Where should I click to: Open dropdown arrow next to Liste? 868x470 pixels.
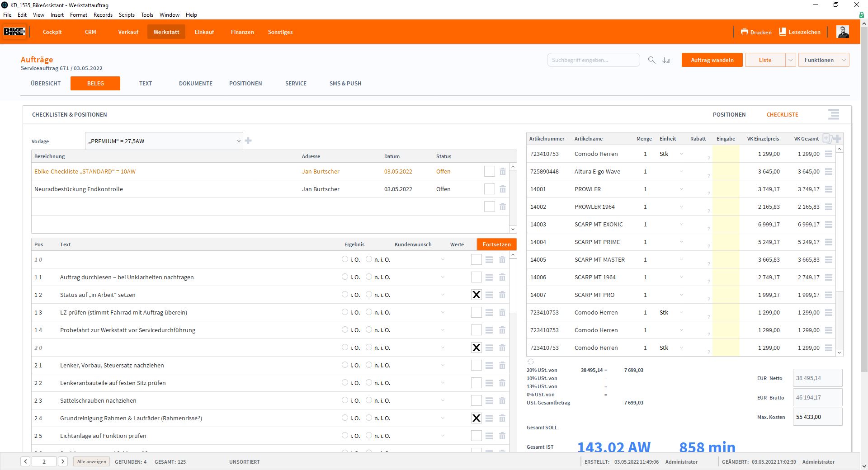(790, 60)
